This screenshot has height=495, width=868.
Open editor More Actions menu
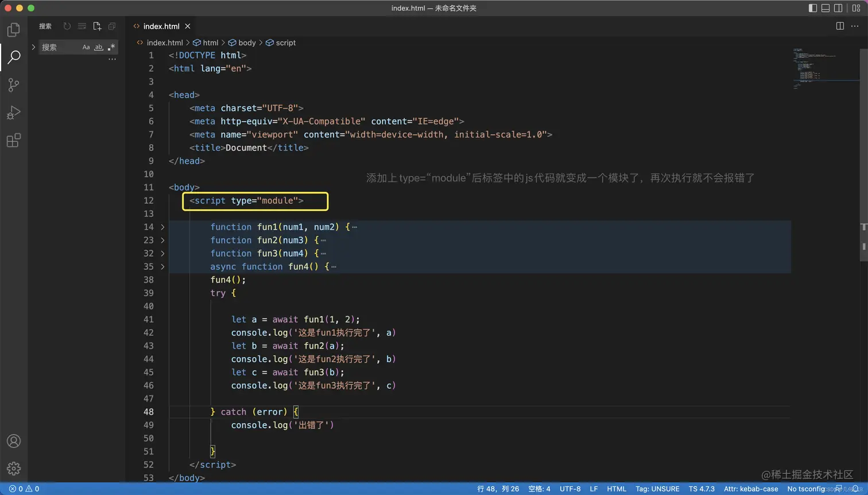(855, 26)
